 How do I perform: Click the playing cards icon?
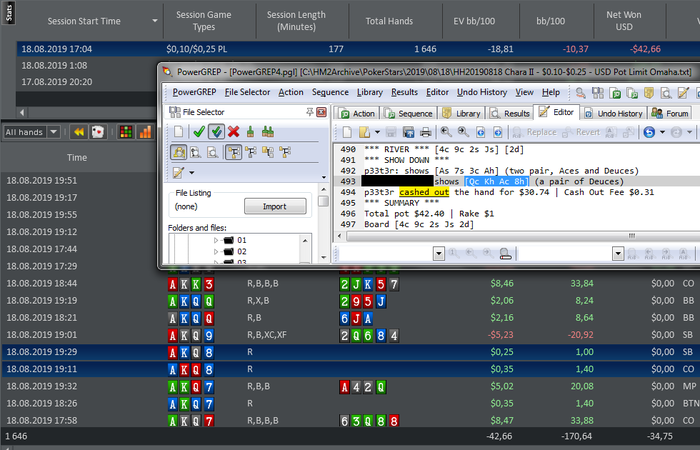click(98, 132)
